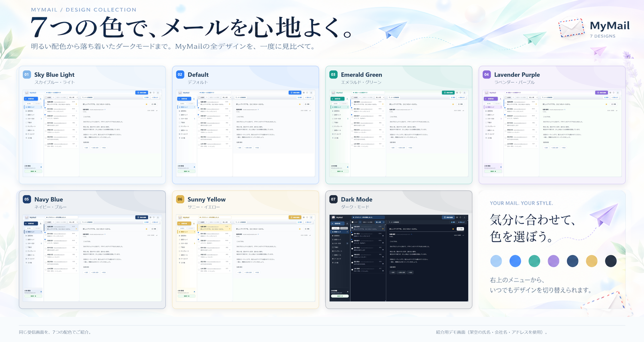Viewport: 644px width, 342px height.
Task: Select 田中 拓也 mail radio in Navy Blue preview
Action: (45, 249)
